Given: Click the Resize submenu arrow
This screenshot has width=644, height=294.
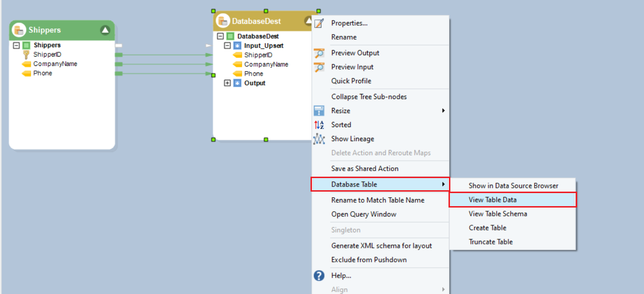Looking at the screenshot, I should pos(443,111).
